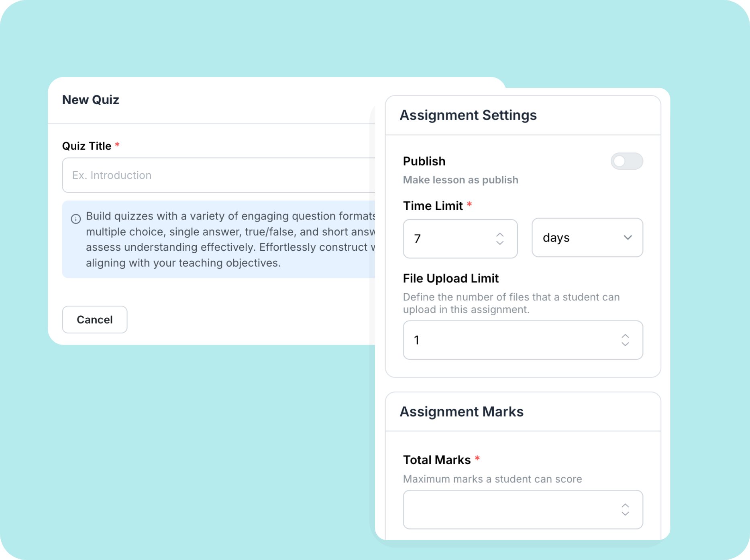The height and width of the screenshot is (560, 750).
Task: Click the Make lesson as publish text
Action: pyautogui.click(x=461, y=180)
